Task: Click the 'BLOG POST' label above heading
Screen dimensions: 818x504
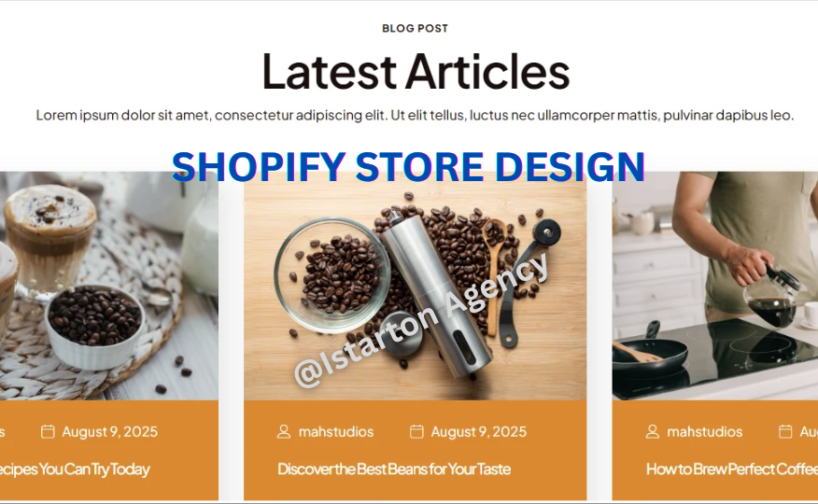Action: point(416,29)
